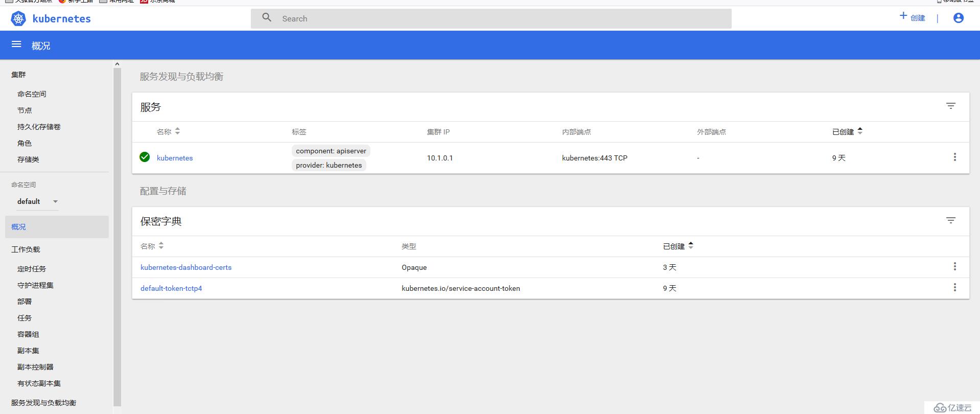Screen dimensions: 980x414
Task: Open 持久化存储卷 persistent volumes
Action: click(39, 127)
